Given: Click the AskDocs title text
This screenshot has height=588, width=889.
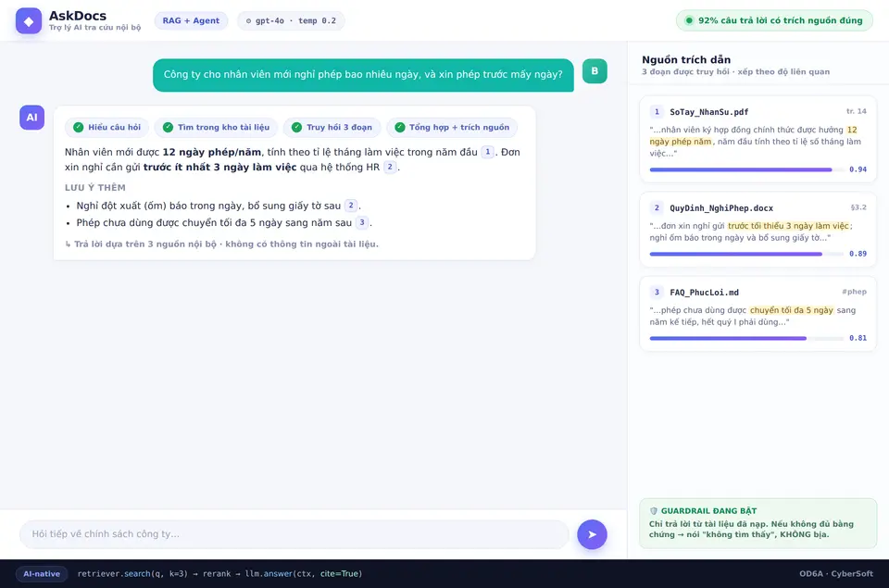Looking at the screenshot, I should tap(78, 16).
